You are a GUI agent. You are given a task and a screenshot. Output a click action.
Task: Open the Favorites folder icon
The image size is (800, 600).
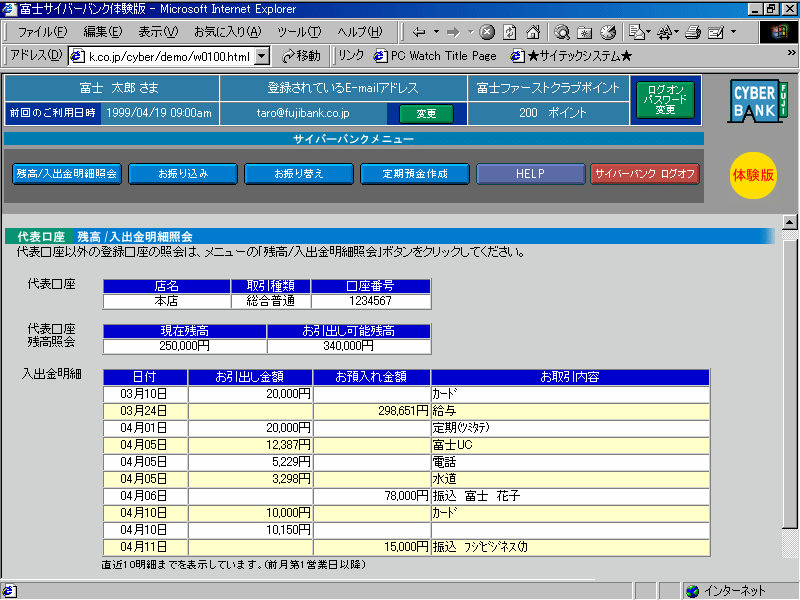pos(585,33)
